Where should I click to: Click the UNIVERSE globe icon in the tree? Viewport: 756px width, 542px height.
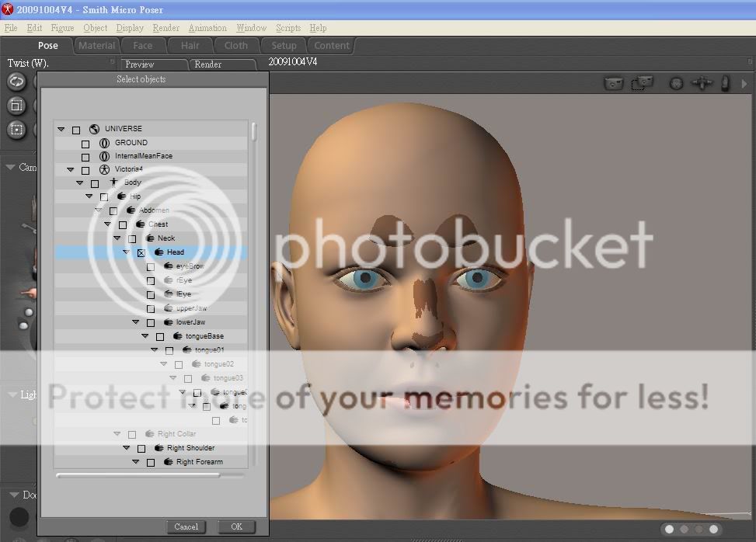point(95,130)
